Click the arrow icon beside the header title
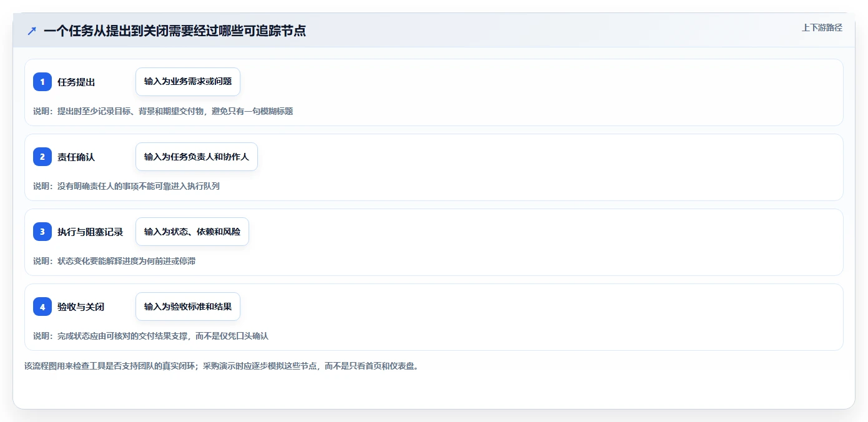 click(x=32, y=31)
